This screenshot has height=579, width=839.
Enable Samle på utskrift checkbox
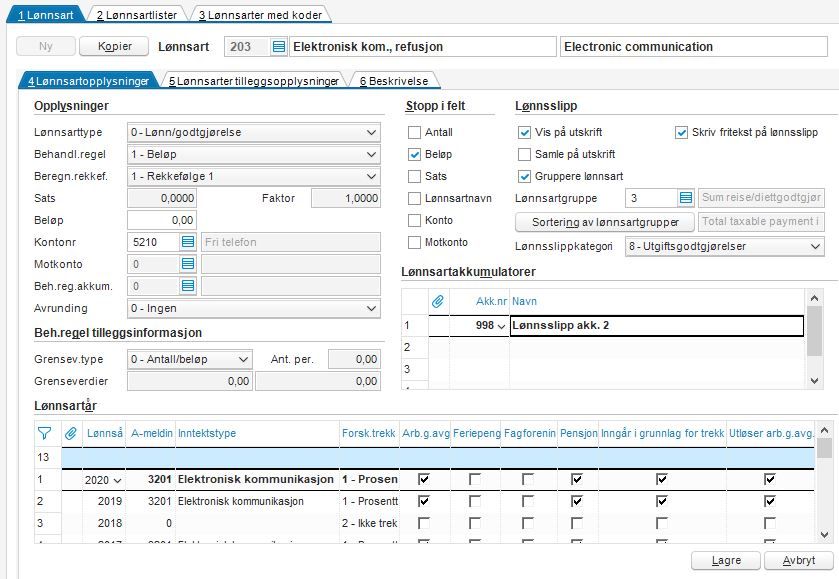click(x=524, y=154)
